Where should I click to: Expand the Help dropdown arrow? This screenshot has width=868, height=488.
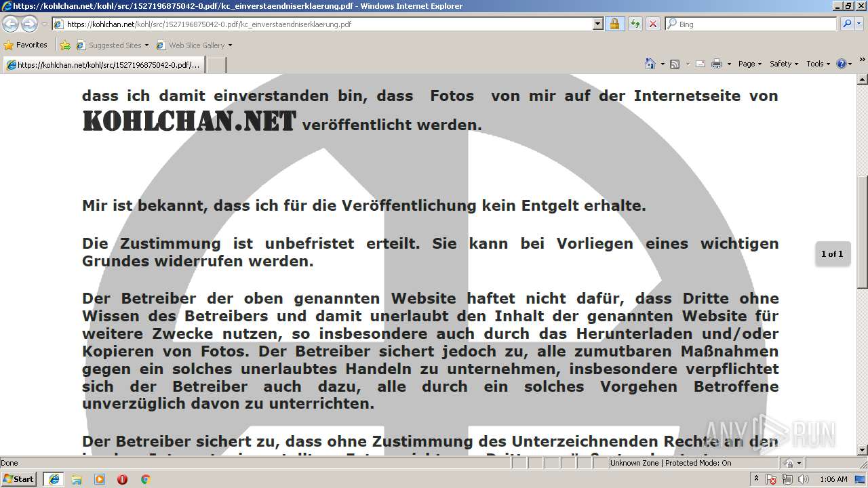point(850,64)
